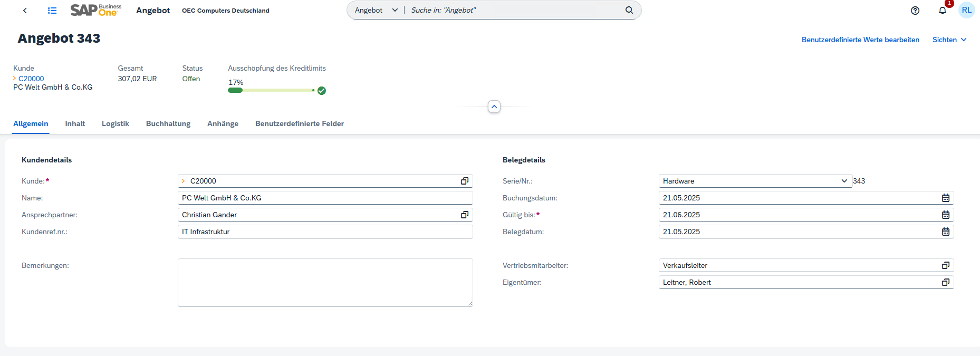
Task: Open the notifications bell
Action: (943, 11)
